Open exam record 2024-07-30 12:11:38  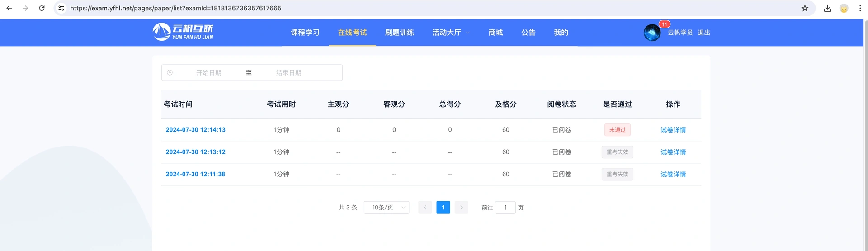(195, 174)
